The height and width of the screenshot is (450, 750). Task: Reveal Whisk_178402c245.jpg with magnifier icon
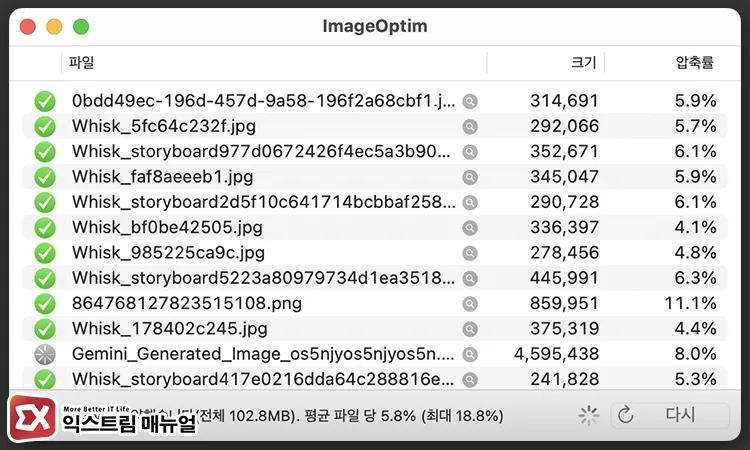click(x=470, y=329)
